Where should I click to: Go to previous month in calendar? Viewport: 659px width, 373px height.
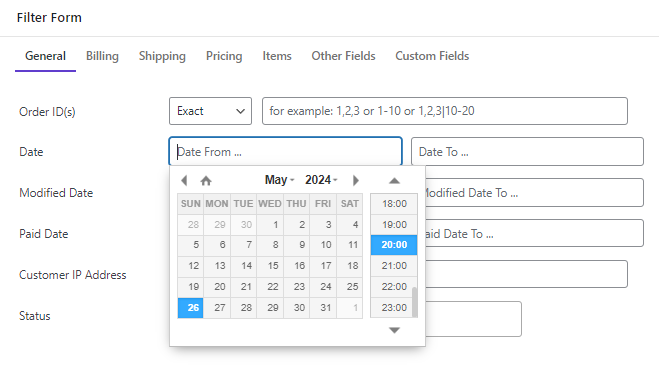(x=184, y=181)
